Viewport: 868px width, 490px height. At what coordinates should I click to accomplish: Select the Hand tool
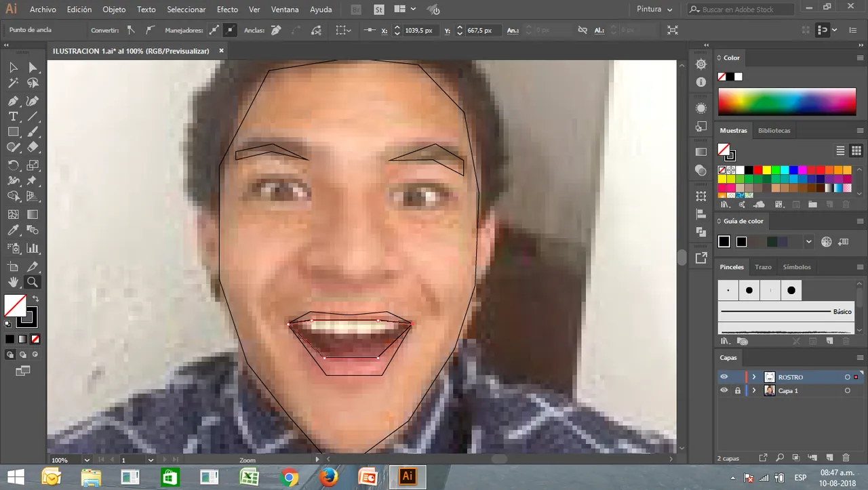pos(13,283)
